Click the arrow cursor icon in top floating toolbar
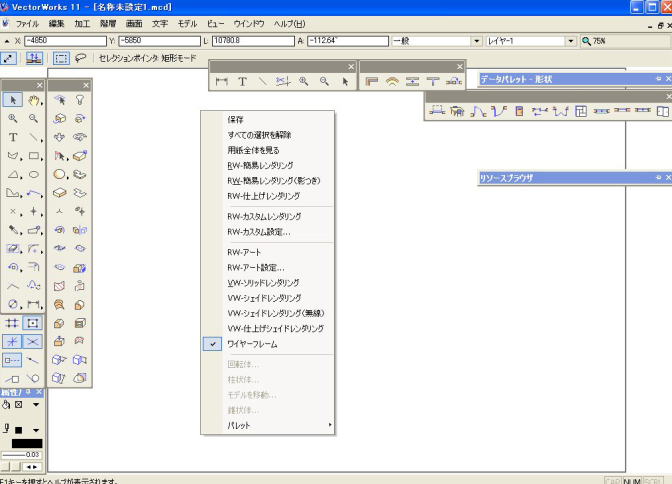672x484 pixels. [x=345, y=81]
